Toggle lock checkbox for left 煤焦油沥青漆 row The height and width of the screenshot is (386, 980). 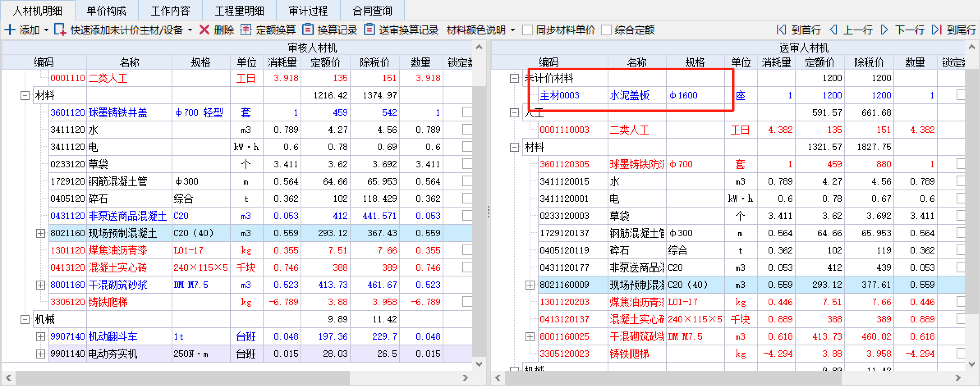pos(467,250)
